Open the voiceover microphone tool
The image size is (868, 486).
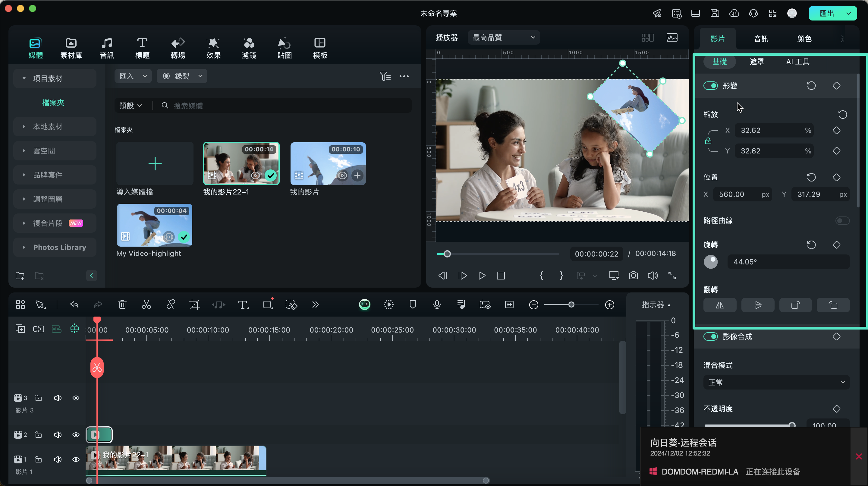pyautogui.click(x=437, y=305)
